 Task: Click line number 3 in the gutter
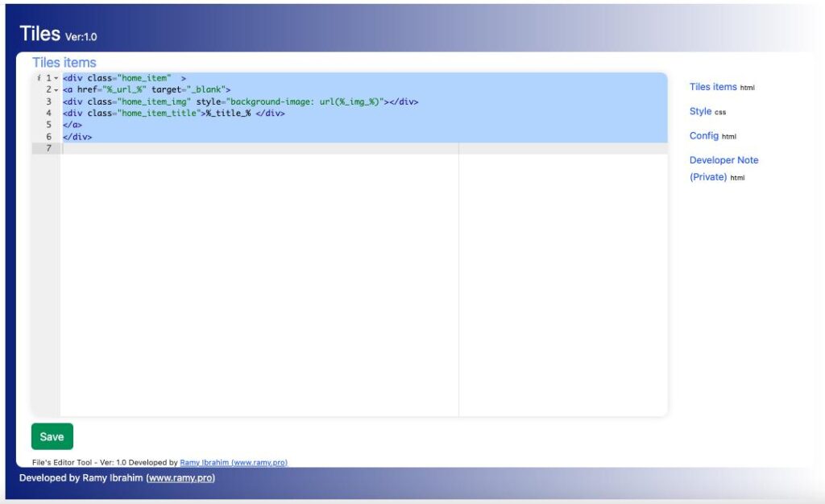(x=48, y=101)
